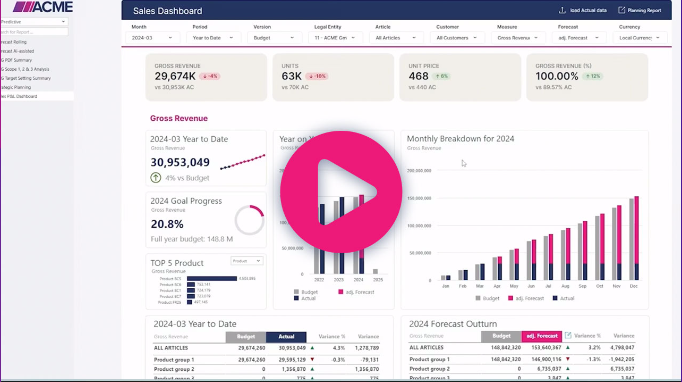This screenshot has height=382, width=682.
Task: Click the ACME logo
Action: pos(43,7)
